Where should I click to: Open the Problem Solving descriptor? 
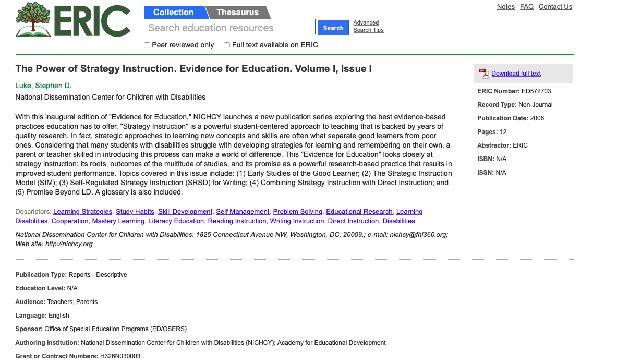(297, 212)
